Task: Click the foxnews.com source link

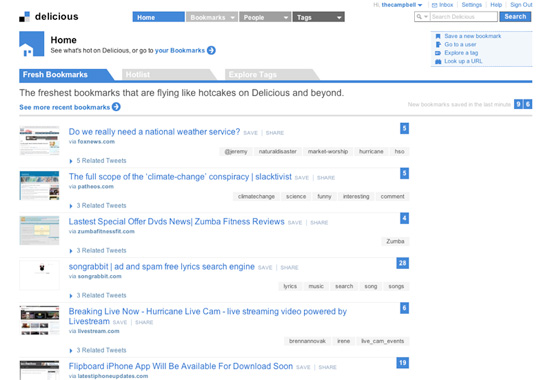Action: (96, 142)
